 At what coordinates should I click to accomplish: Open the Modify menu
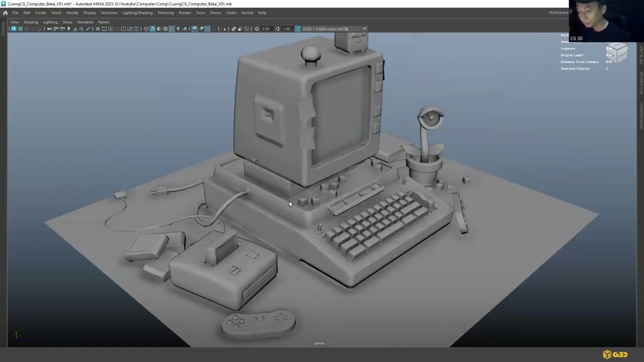(x=72, y=13)
